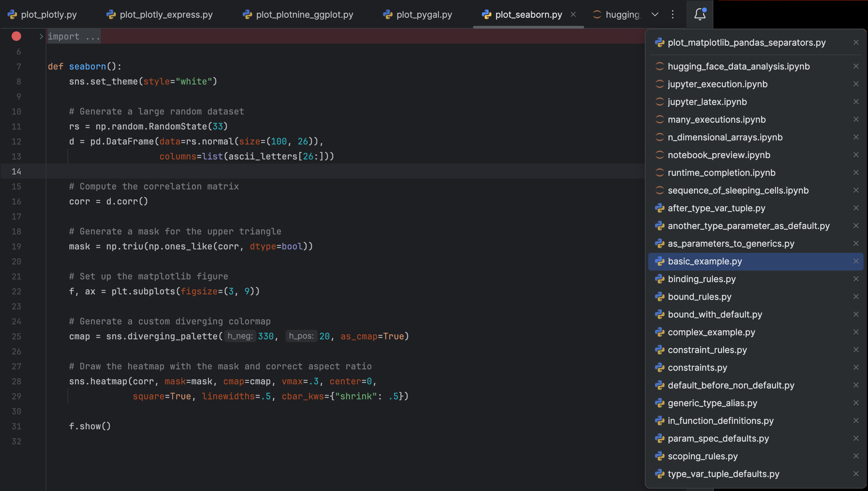Toggle a breakpoint at line 16 gutter
This screenshot has height=491, width=868.
(16, 201)
